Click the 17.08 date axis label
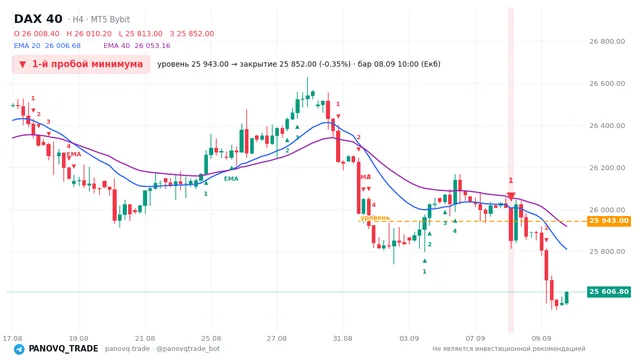640x360 pixels. coord(12,338)
